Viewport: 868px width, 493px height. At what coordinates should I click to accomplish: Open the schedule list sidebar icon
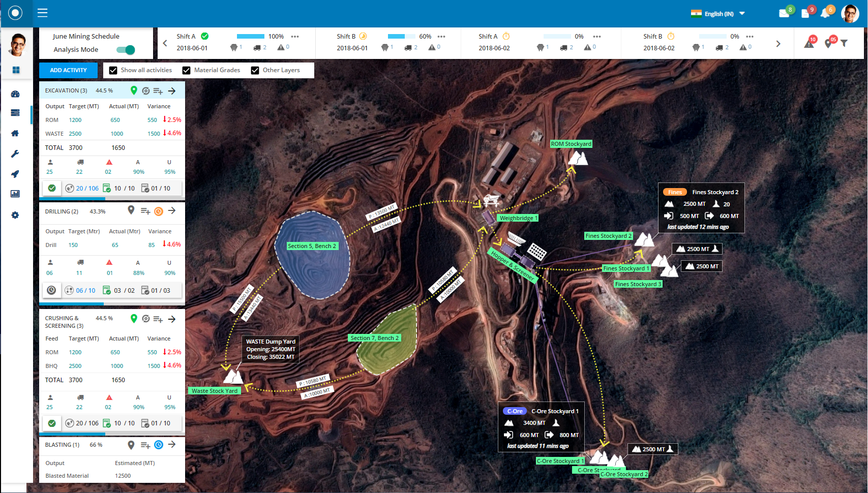click(x=15, y=113)
